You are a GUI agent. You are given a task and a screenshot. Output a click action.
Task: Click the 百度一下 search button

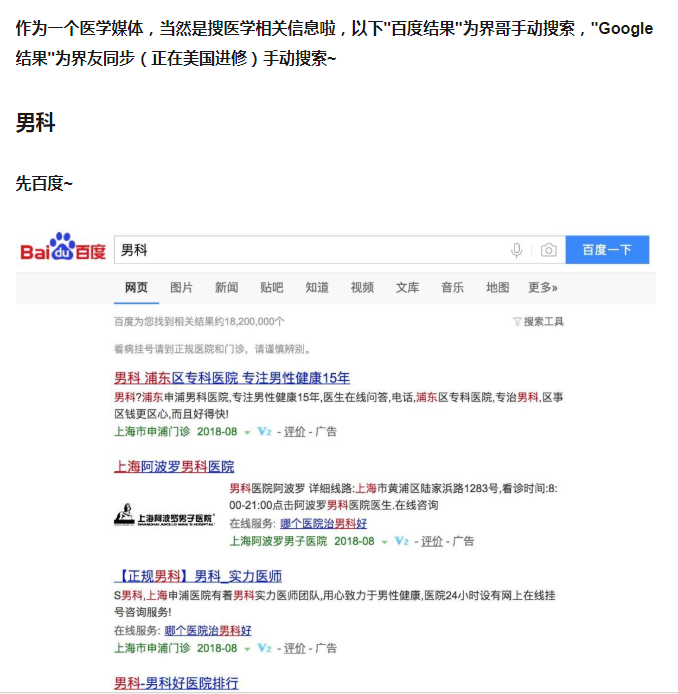click(607, 250)
